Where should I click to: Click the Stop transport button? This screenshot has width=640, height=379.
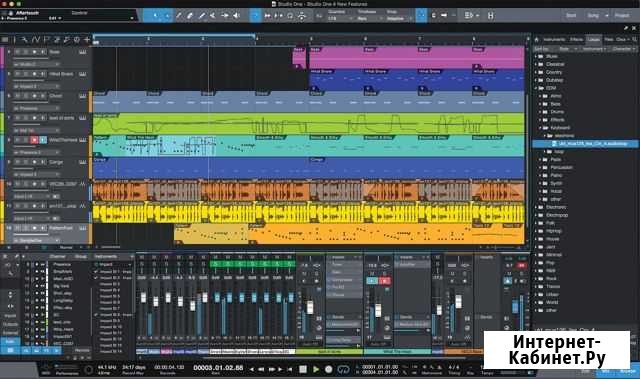303,369
